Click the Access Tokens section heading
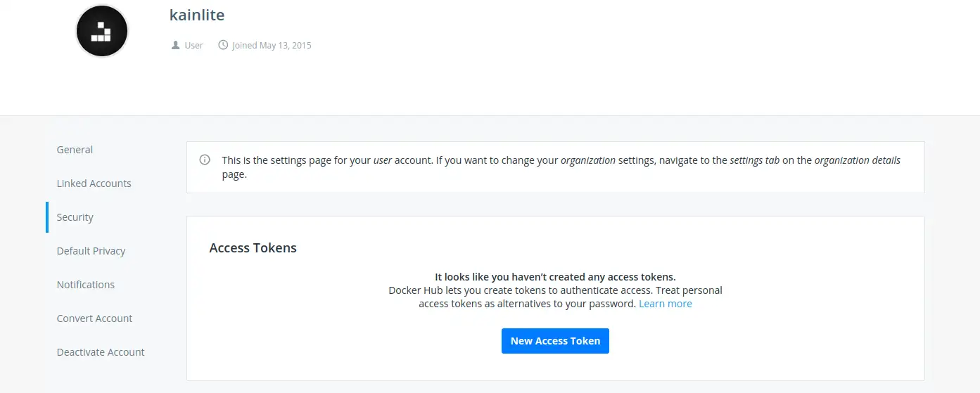Viewport: 980px width, 393px height. pyautogui.click(x=253, y=248)
